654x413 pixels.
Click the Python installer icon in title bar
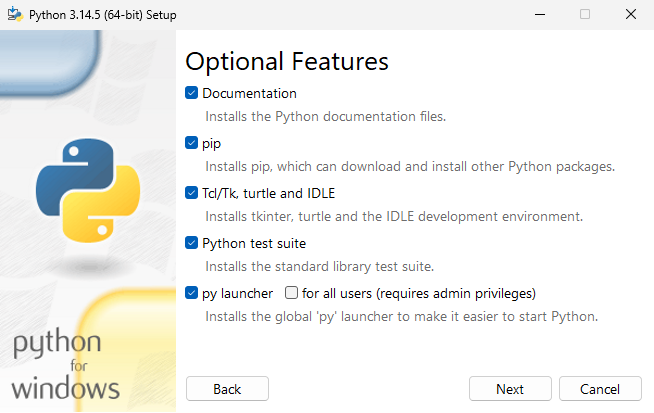[15, 14]
